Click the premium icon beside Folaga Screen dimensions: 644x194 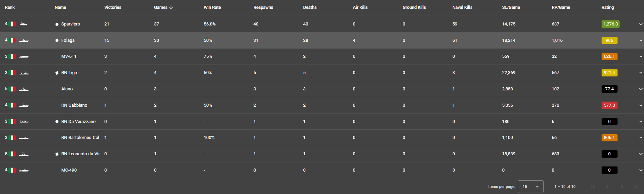point(57,40)
